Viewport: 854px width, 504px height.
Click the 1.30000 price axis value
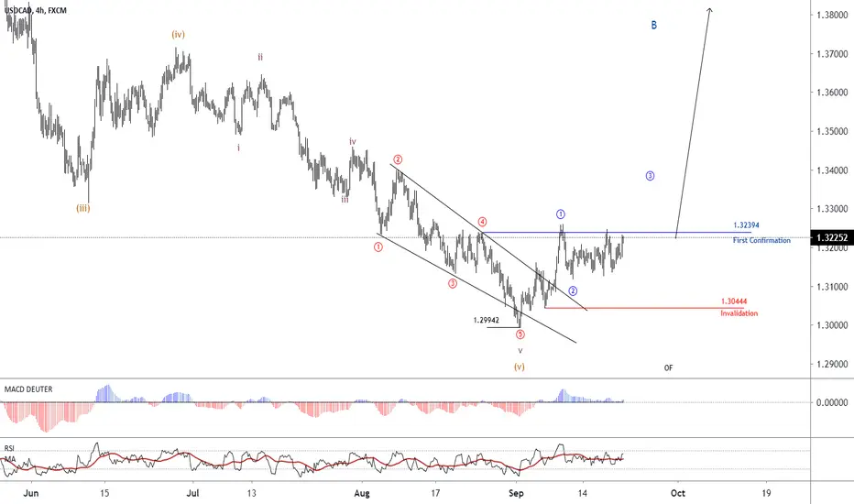832,325
